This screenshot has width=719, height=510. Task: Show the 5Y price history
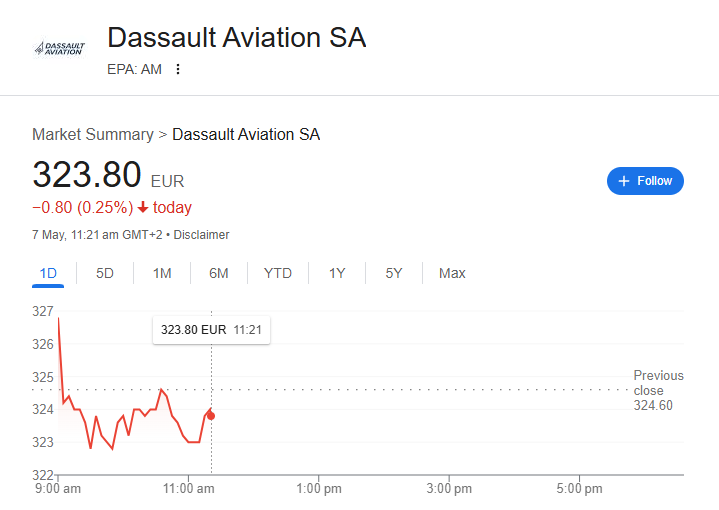tap(394, 273)
